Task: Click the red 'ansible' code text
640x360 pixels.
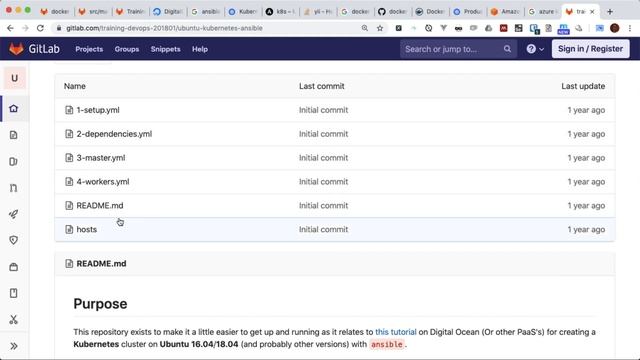Action: pos(387,344)
